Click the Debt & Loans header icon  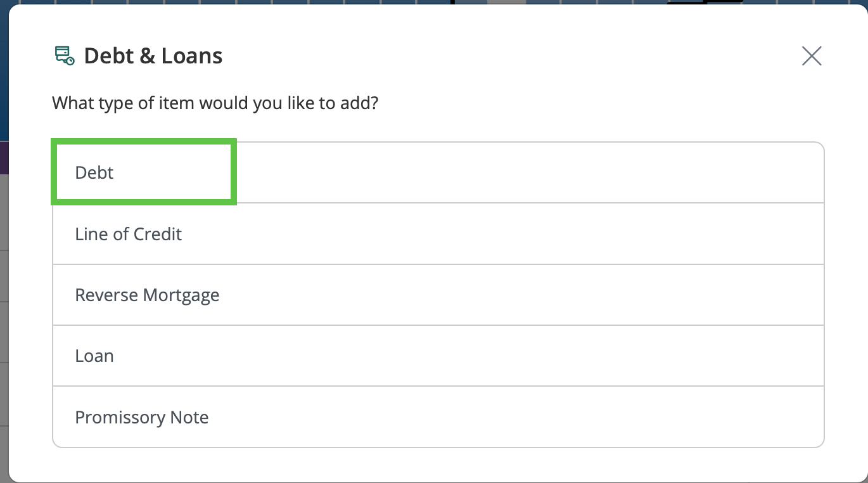(x=65, y=56)
